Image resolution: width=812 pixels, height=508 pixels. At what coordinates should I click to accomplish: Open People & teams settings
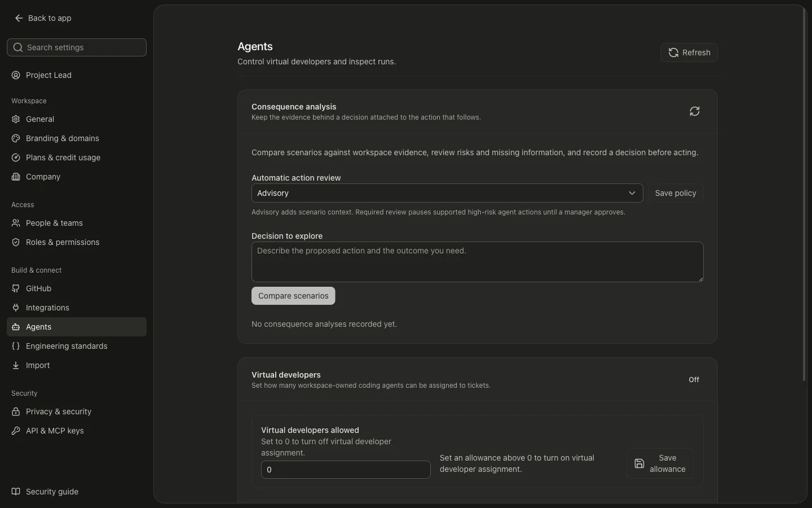pyautogui.click(x=77, y=223)
